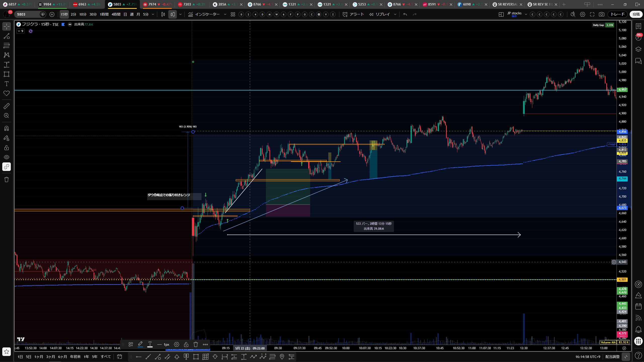Select the crosshair cursor tool

coord(7,26)
